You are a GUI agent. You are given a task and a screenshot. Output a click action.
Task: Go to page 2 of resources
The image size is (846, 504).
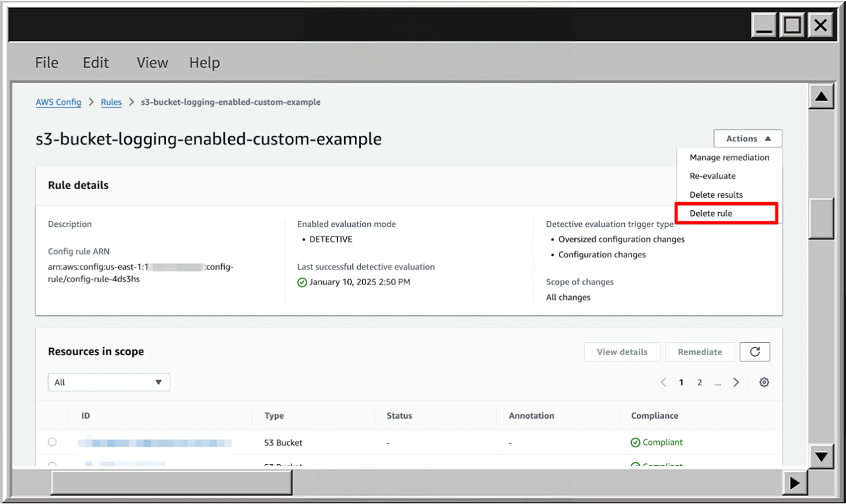[x=699, y=382]
